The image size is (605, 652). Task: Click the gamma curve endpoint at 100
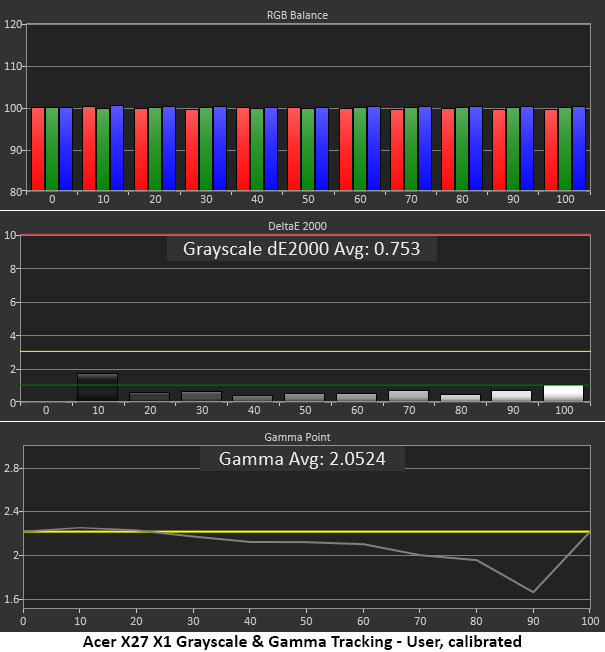pyautogui.click(x=589, y=531)
